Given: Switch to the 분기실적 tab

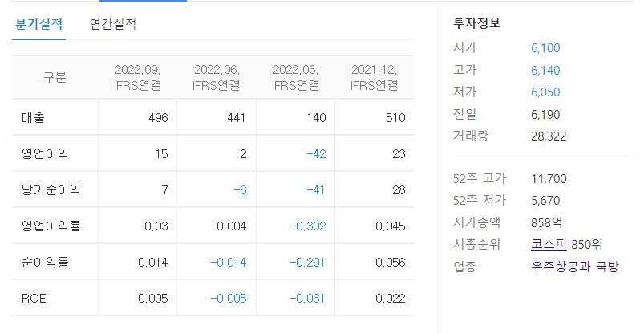Looking at the screenshot, I should [x=39, y=24].
